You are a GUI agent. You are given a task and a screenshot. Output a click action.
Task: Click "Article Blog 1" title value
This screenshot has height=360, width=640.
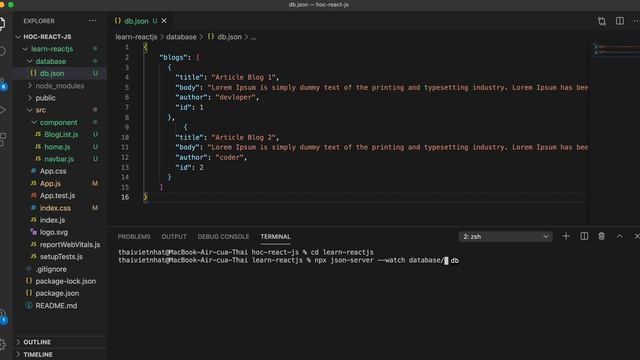point(244,77)
